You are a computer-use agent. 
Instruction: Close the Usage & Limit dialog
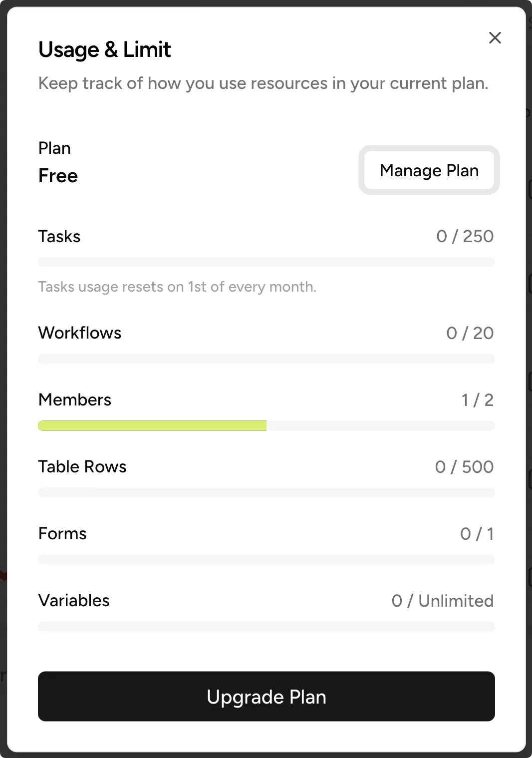point(495,37)
